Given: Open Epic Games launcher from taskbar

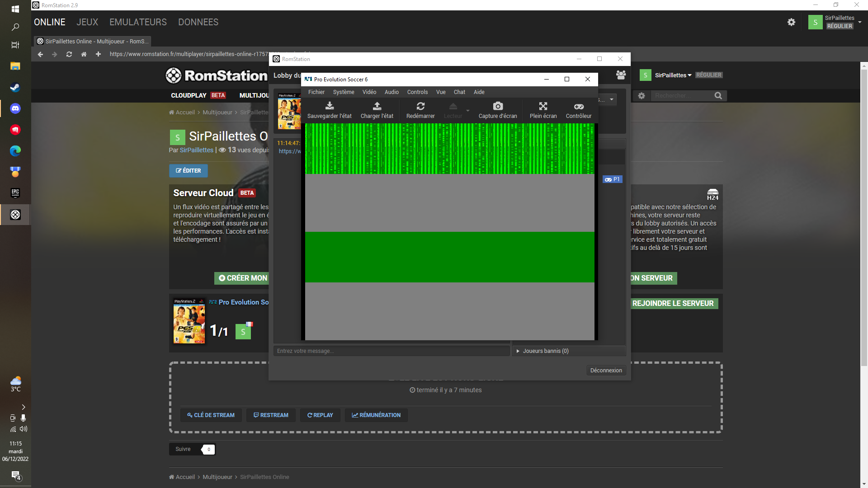Looking at the screenshot, I should 15,193.
